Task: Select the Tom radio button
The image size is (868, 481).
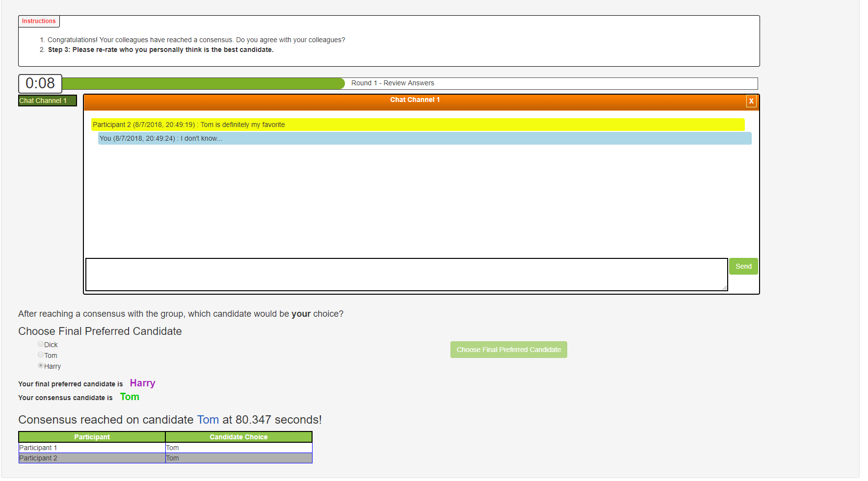Action: click(x=41, y=355)
